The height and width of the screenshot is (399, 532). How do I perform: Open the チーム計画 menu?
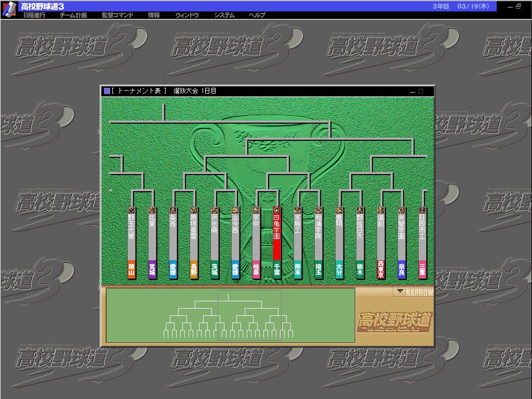click(73, 15)
